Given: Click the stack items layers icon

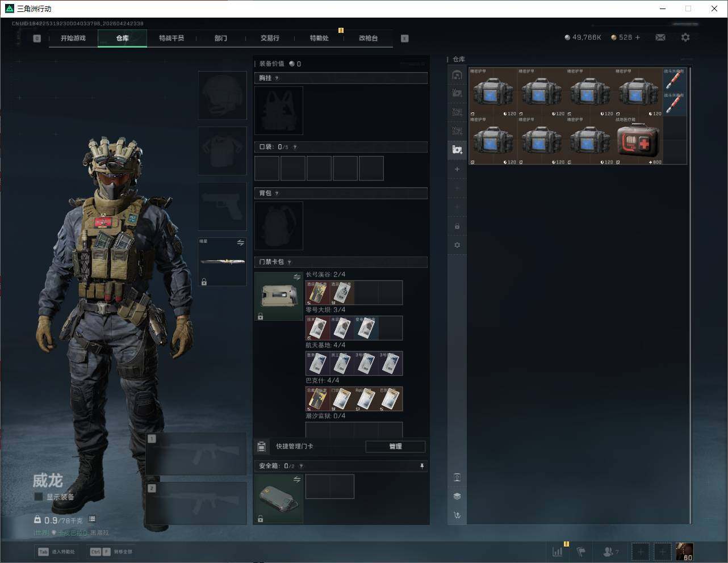Looking at the screenshot, I should [457, 496].
